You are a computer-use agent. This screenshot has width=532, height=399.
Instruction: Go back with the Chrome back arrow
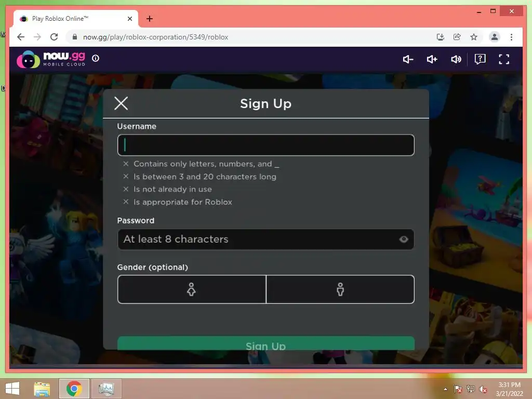pos(21,37)
